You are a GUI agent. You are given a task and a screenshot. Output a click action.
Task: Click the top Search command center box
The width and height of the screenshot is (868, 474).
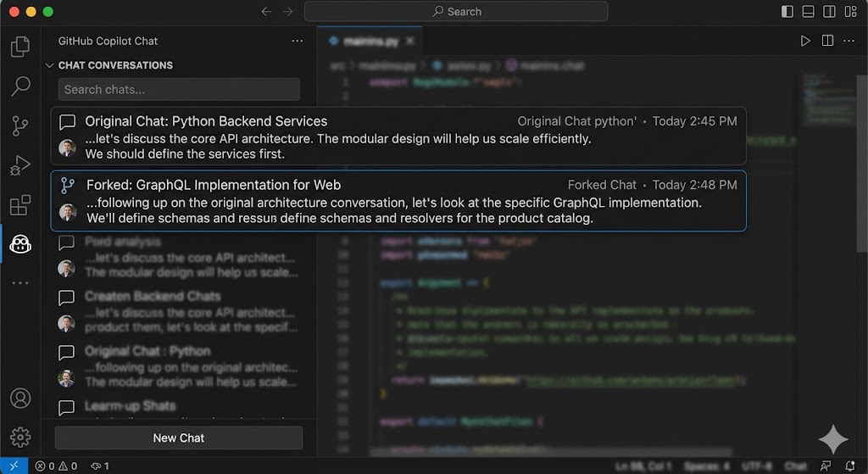(456, 12)
